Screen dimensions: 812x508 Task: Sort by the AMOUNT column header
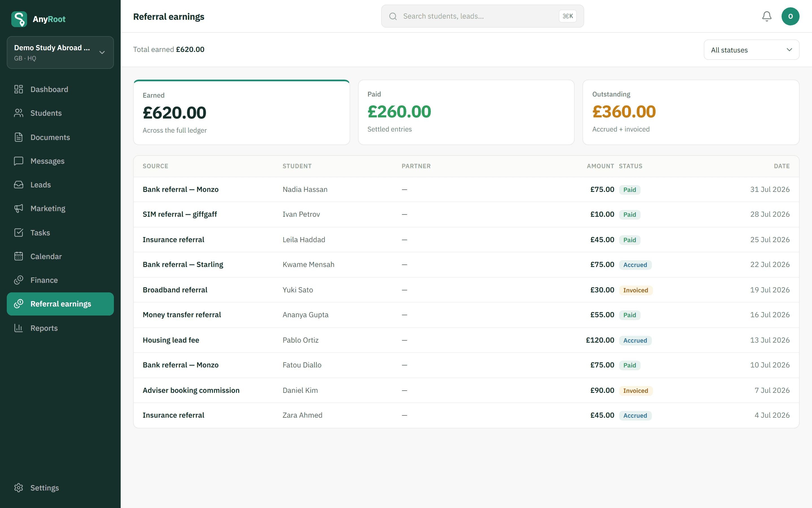pyautogui.click(x=600, y=166)
